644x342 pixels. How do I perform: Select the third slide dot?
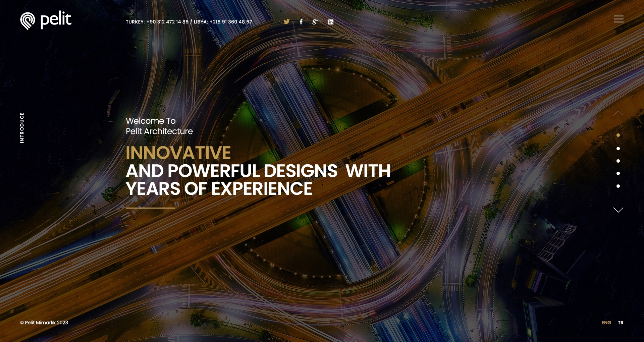618,161
